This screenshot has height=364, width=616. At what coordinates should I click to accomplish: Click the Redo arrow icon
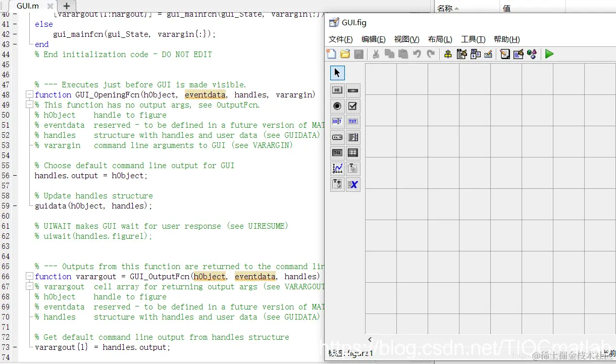coord(431,54)
